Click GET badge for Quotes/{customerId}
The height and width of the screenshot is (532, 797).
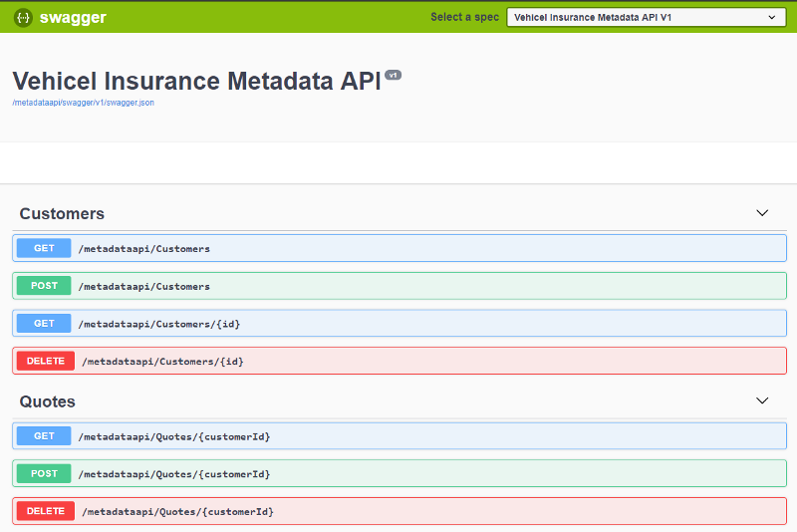[x=44, y=436]
